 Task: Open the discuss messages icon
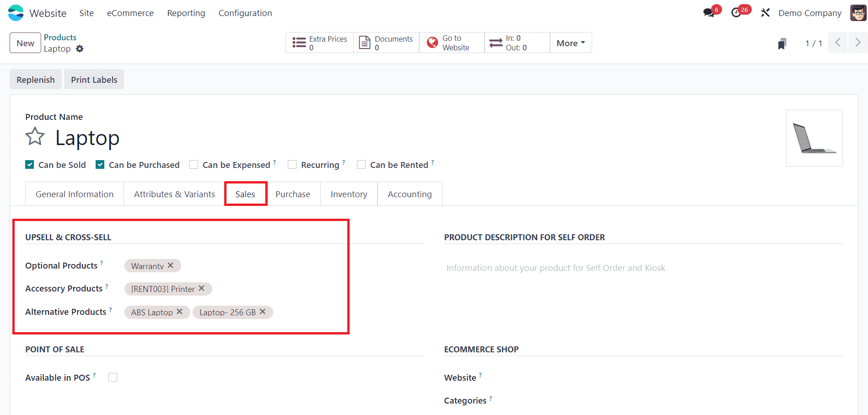click(x=709, y=13)
